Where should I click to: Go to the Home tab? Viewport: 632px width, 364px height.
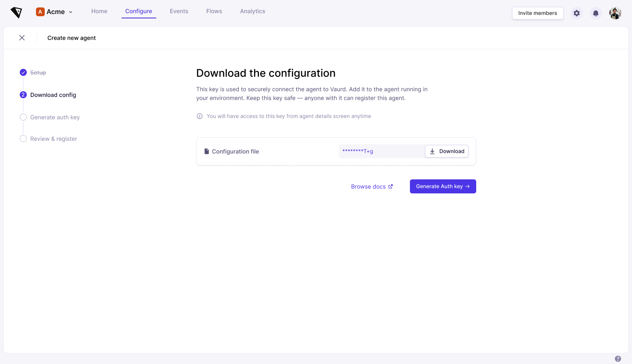point(99,11)
